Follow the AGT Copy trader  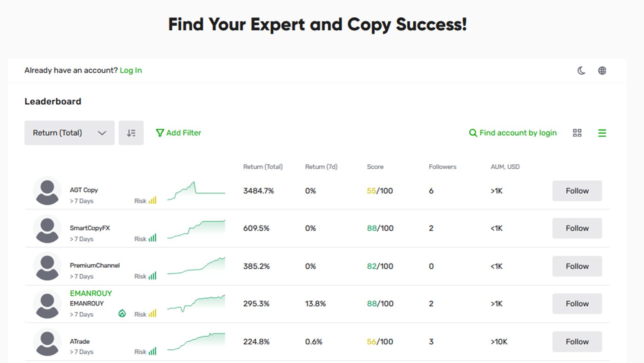pyautogui.click(x=577, y=191)
